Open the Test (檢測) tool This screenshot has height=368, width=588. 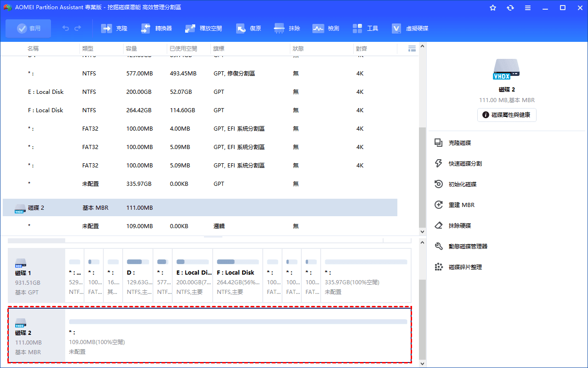[326, 29]
